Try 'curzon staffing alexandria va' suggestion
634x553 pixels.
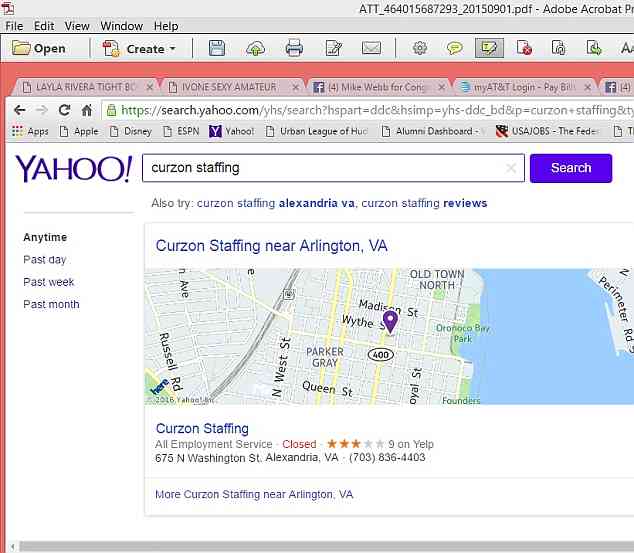276,203
